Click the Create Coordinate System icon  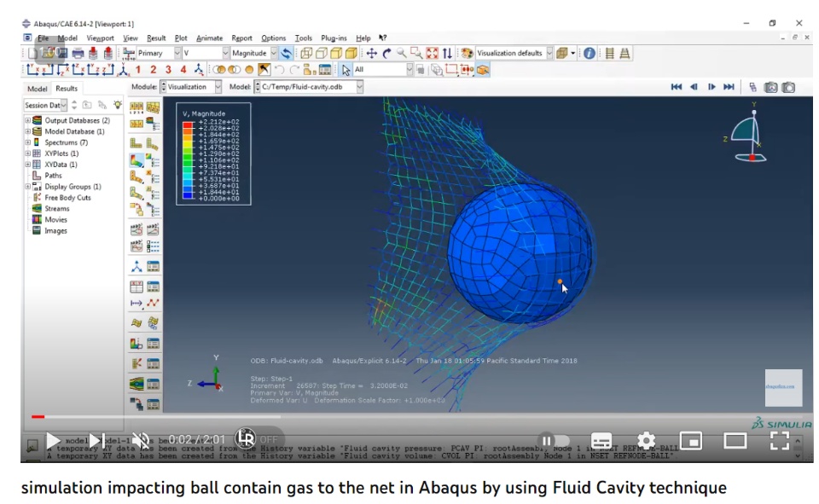136,267
